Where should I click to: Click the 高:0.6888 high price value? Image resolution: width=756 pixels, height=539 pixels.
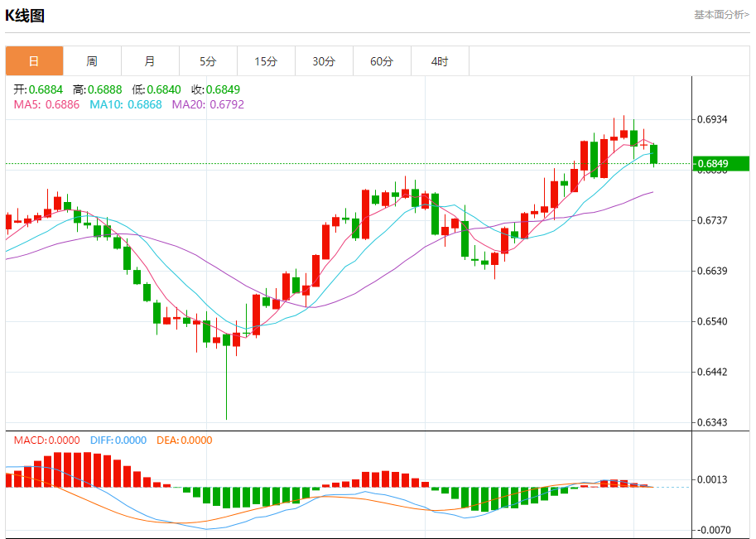(x=98, y=89)
